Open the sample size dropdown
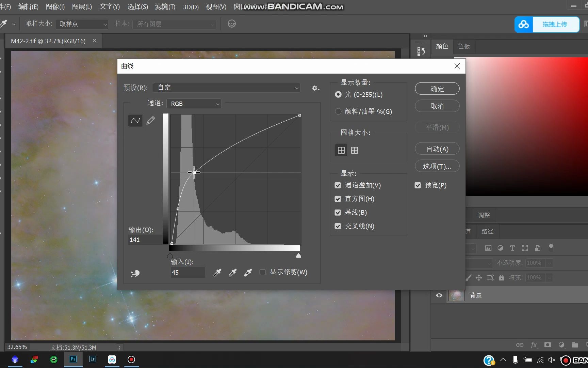Screen dimensions: 588x368 coord(82,24)
